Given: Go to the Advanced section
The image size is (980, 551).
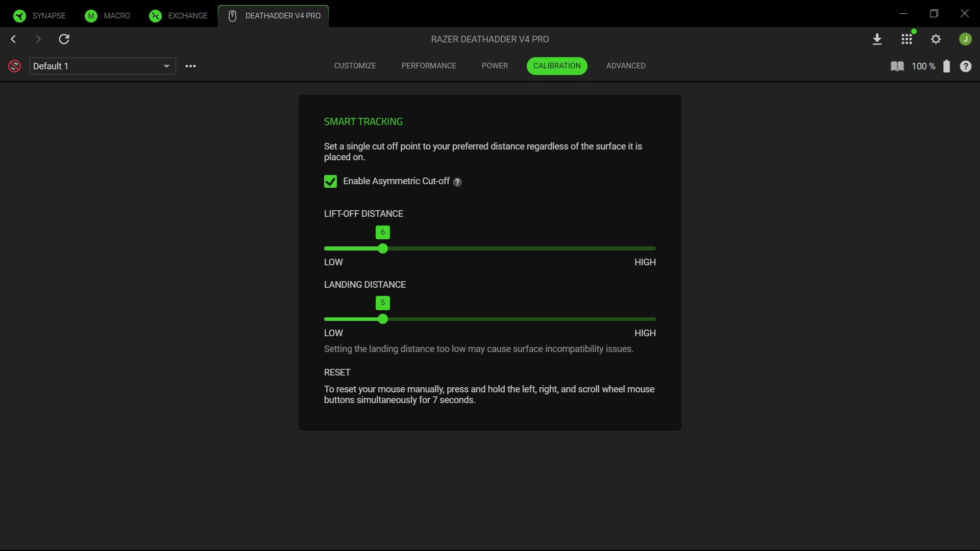Looking at the screenshot, I should coord(626,66).
